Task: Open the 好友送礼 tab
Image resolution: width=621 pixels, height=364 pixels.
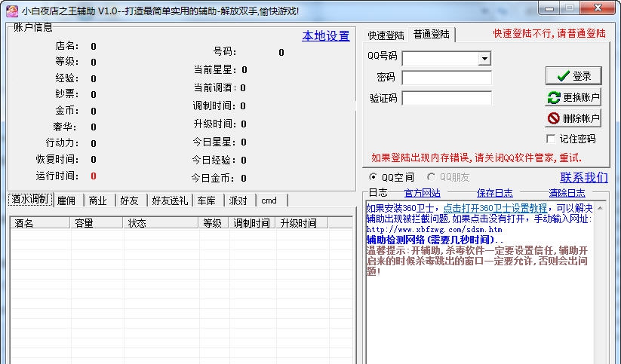Action: coord(170,200)
